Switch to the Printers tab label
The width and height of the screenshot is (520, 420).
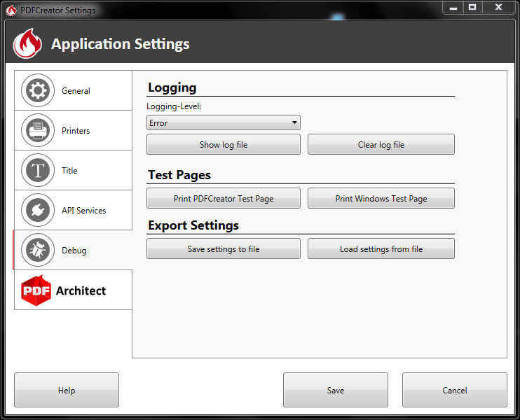[x=76, y=131]
